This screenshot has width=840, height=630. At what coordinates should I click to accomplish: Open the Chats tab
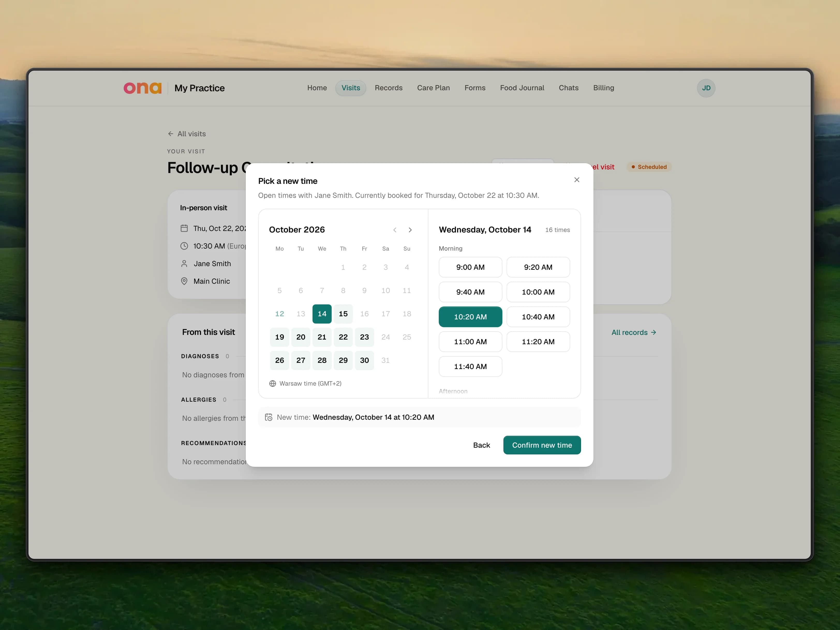[568, 88]
